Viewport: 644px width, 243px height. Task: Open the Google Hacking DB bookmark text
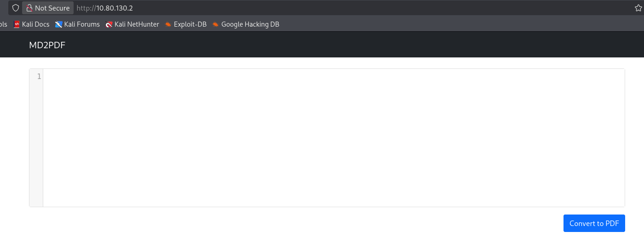click(250, 24)
